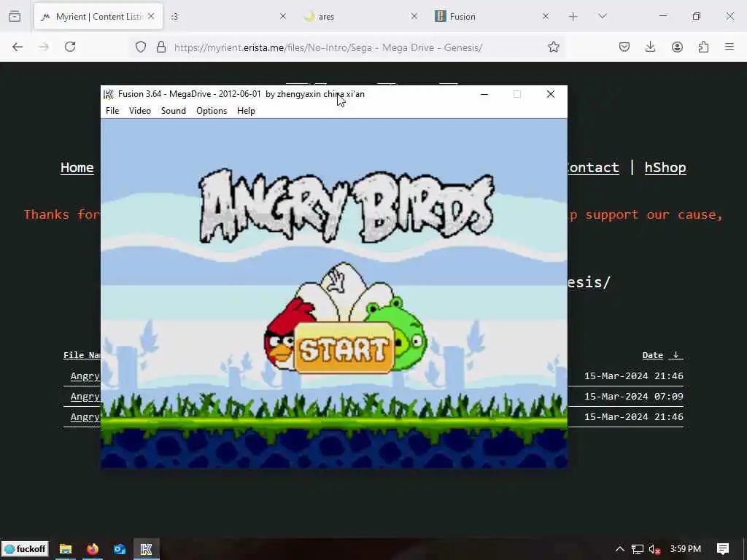Go back in browser history
747x560 pixels.
click(x=18, y=47)
